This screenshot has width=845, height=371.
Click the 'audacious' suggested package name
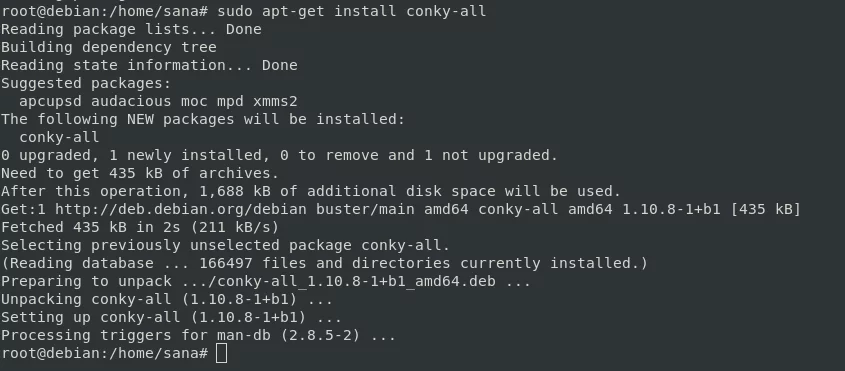(x=131, y=101)
